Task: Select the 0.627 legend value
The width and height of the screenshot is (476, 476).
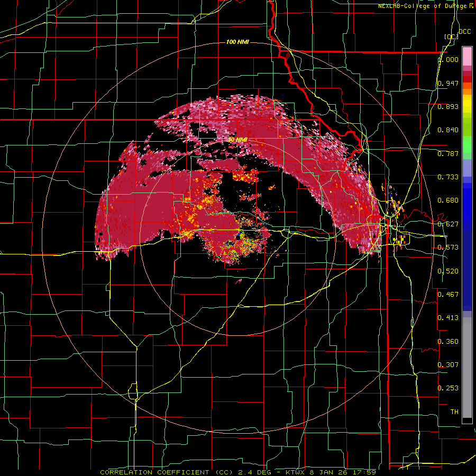Action: [448, 224]
